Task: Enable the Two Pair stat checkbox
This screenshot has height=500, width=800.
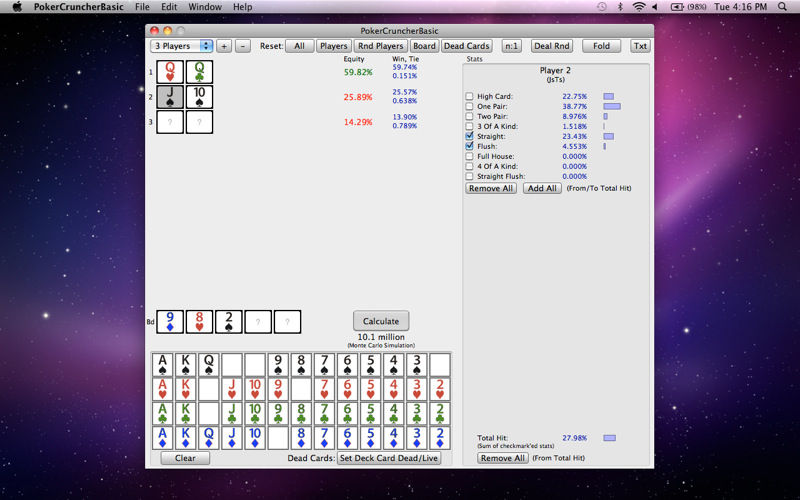Action: tap(469, 116)
